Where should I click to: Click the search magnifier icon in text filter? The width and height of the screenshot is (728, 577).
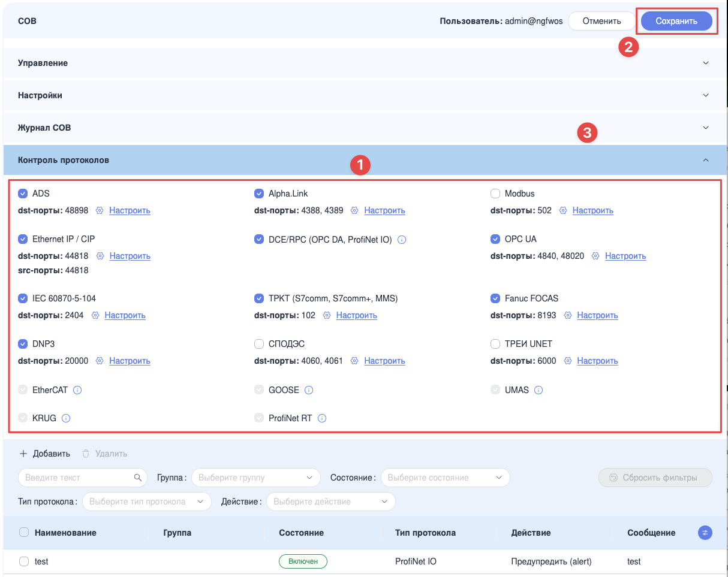[138, 478]
